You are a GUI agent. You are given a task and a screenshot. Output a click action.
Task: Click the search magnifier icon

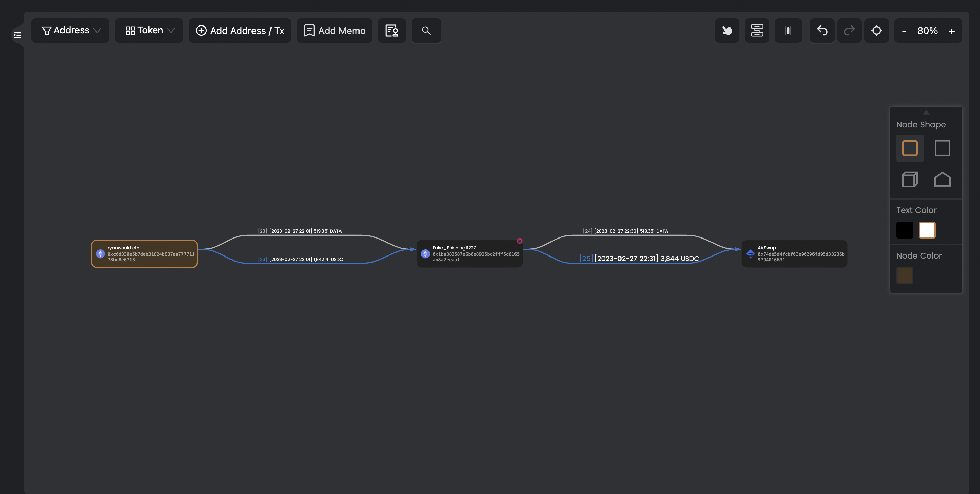(x=426, y=31)
